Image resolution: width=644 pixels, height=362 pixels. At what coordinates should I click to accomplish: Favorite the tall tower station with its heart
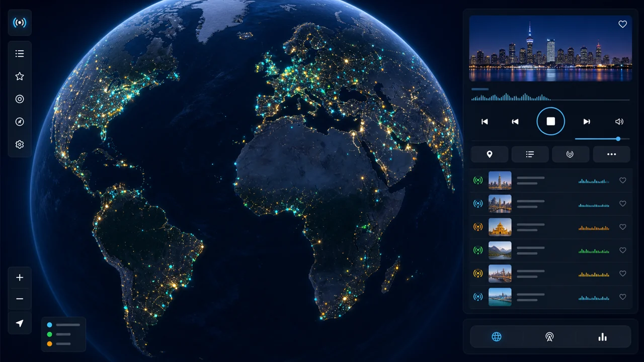(x=622, y=180)
